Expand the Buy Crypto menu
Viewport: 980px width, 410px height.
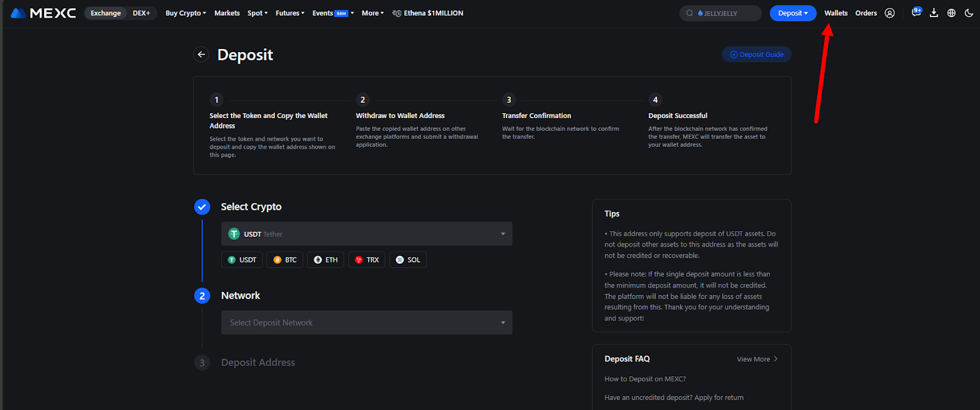pos(186,13)
